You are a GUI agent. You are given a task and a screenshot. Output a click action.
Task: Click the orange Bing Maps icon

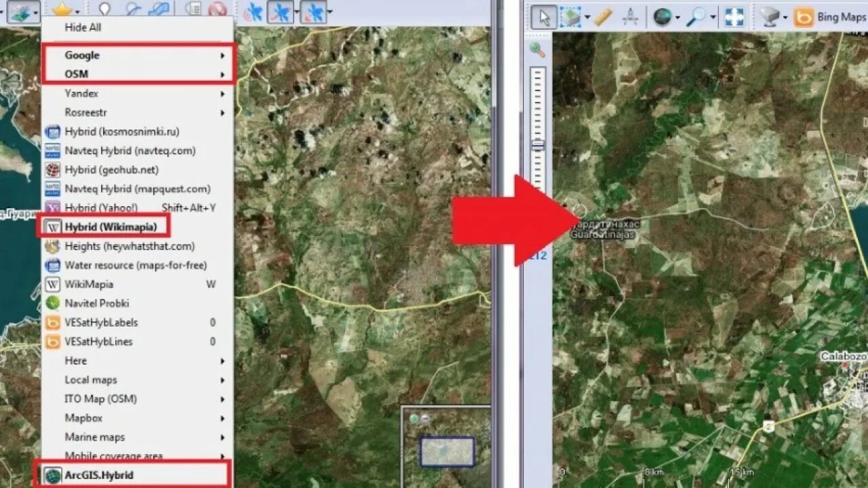coord(804,17)
